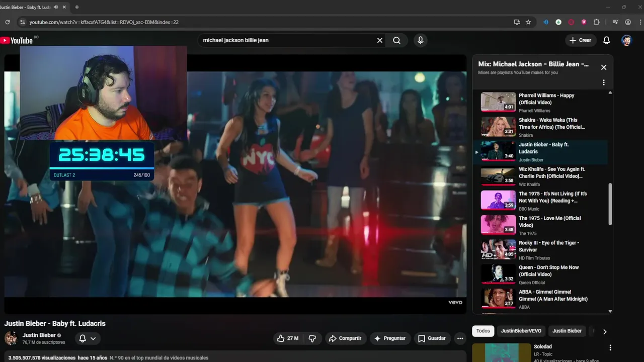Screen dimensions: 644x362
Task: Open the Chrome three-dot menu
Action: click(639, 22)
